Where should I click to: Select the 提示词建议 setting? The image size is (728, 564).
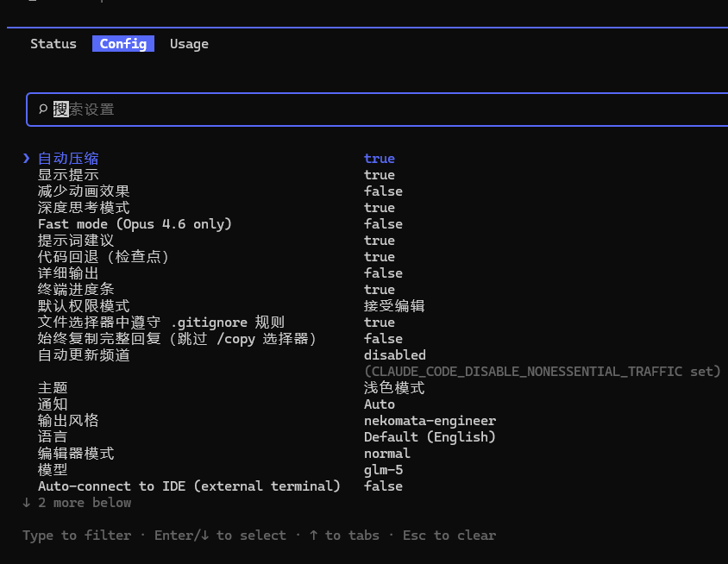click(x=76, y=241)
